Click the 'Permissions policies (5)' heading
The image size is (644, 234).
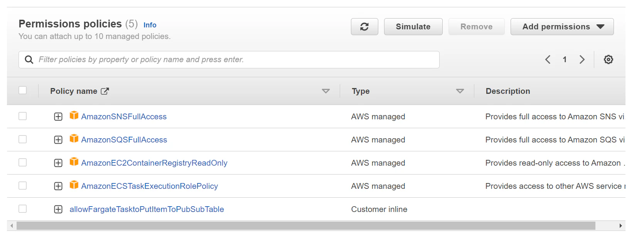(78, 24)
